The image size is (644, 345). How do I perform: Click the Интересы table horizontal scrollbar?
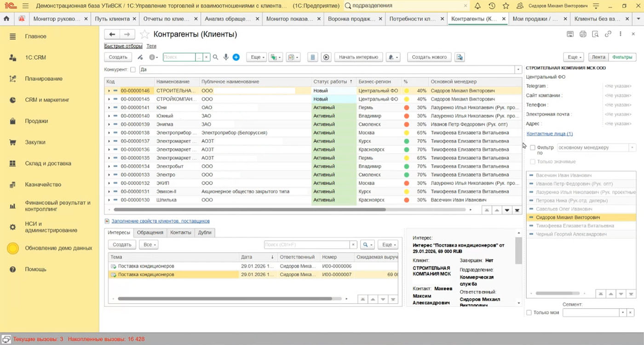point(224,299)
